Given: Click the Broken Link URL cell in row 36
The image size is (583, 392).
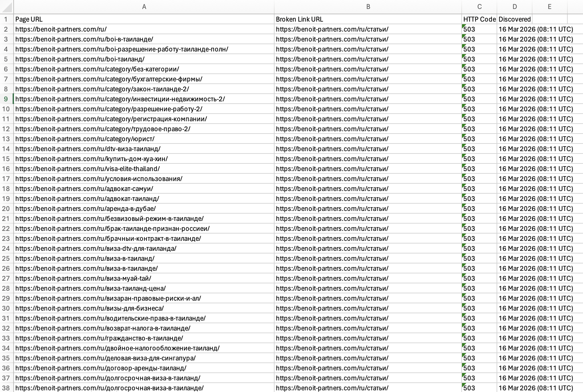Looking at the screenshot, I should [x=368, y=368].
